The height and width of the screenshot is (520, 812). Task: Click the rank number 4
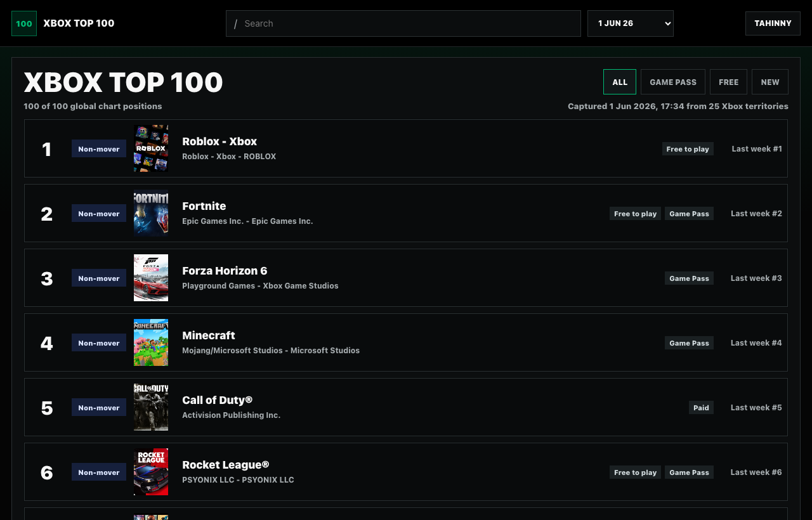[46, 343]
